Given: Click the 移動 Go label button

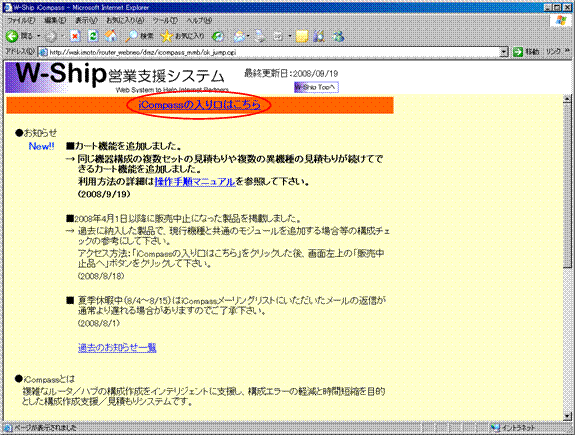Looking at the screenshot, I should (532, 52).
